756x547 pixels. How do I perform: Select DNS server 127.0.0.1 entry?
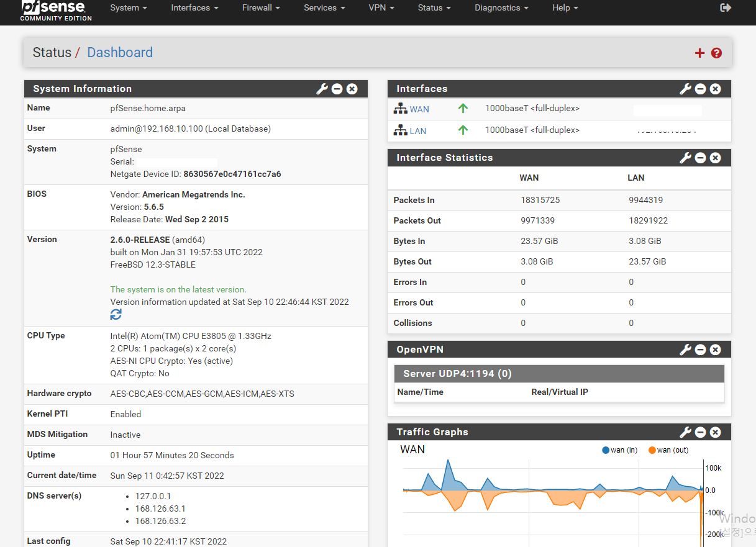tap(153, 496)
